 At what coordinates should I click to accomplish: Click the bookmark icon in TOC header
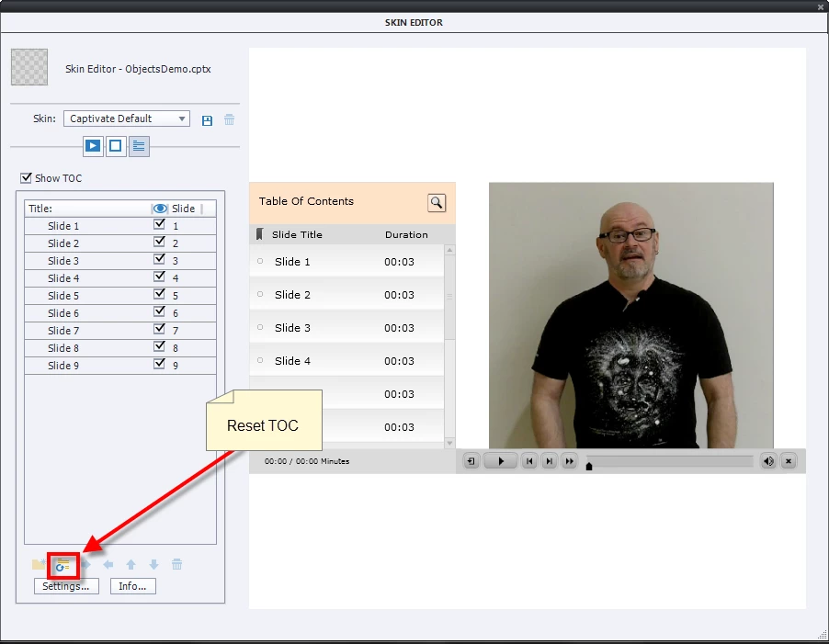click(x=259, y=234)
